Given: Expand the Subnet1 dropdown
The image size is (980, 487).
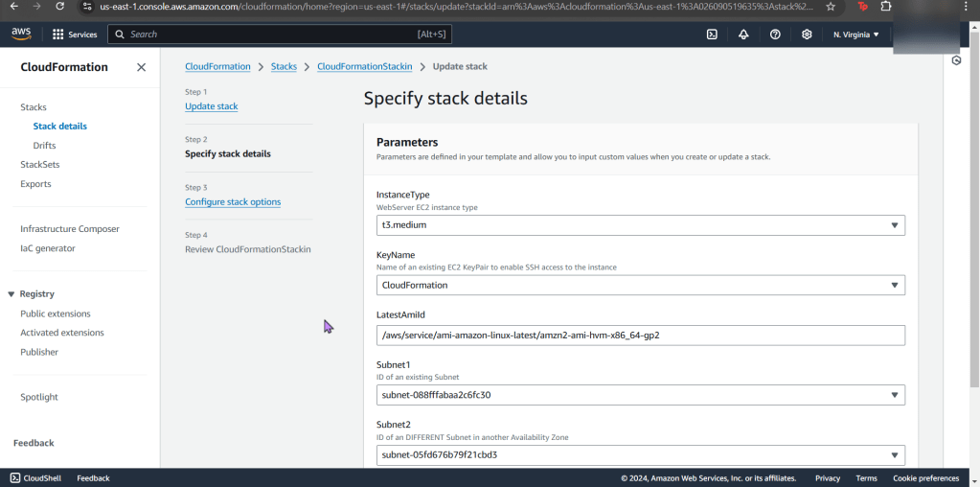Looking at the screenshot, I should pyautogui.click(x=640, y=395).
